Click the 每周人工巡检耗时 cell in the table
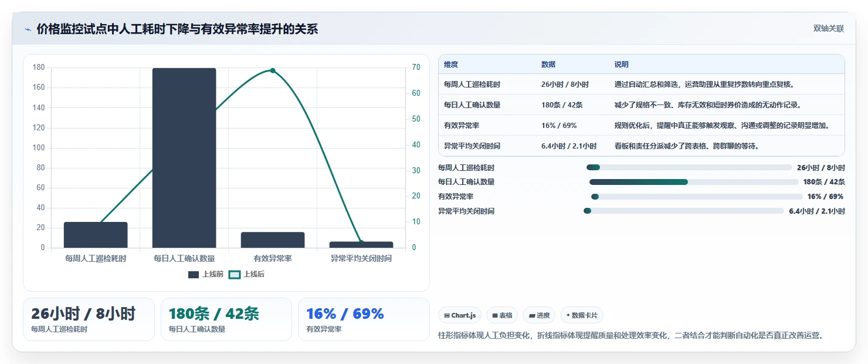The image size is (868, 364). tap(472, 85)
